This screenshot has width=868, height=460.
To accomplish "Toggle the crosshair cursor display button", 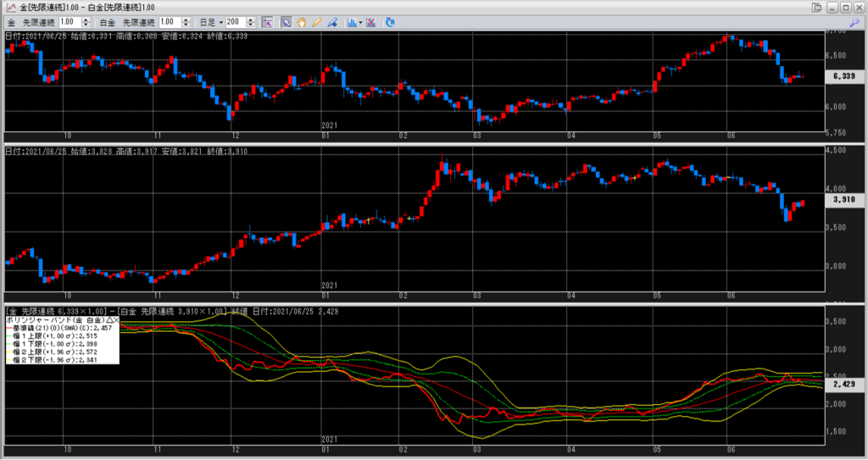I will tap(267, 21).
